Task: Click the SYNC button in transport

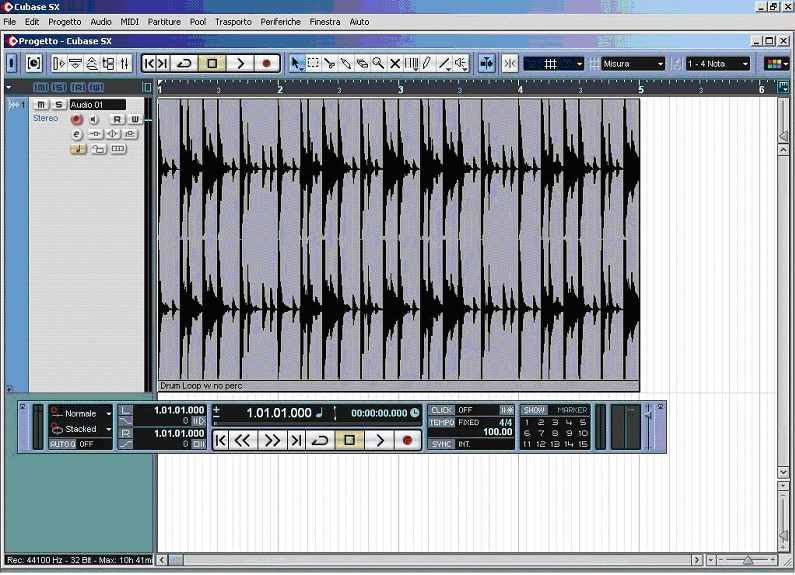Action: pos(441,443)
